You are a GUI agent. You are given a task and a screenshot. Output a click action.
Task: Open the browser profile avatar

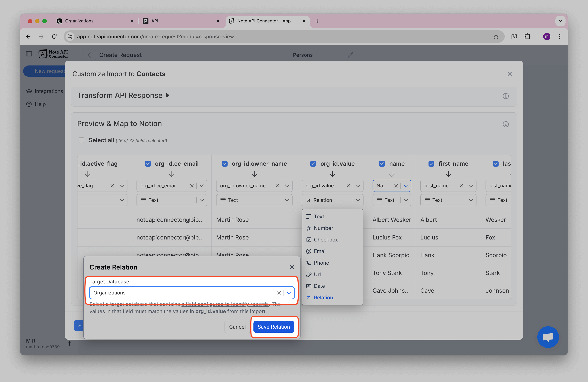[547, 37]
